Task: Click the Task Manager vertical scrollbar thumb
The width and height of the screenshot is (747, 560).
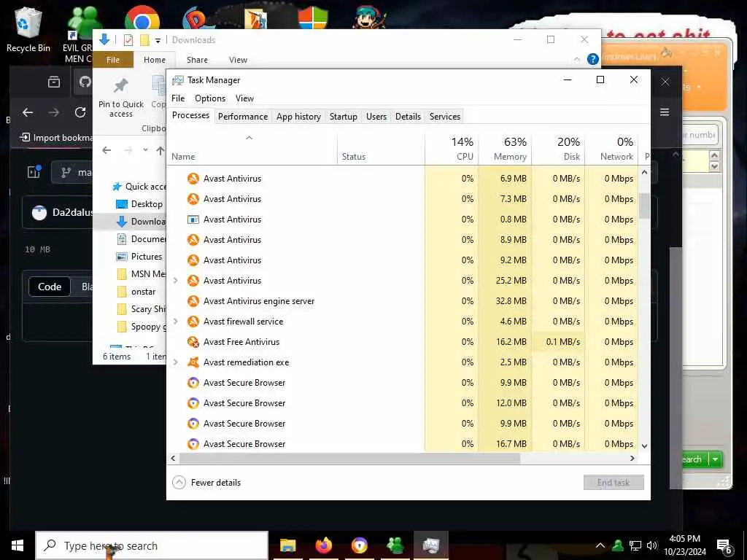Action: coord(645,206)
